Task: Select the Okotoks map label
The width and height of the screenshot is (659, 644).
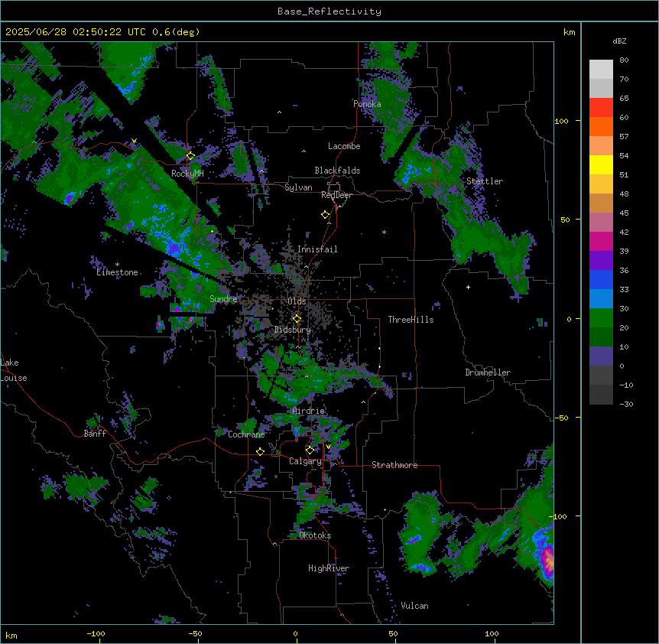Action: tap(315, 535)
